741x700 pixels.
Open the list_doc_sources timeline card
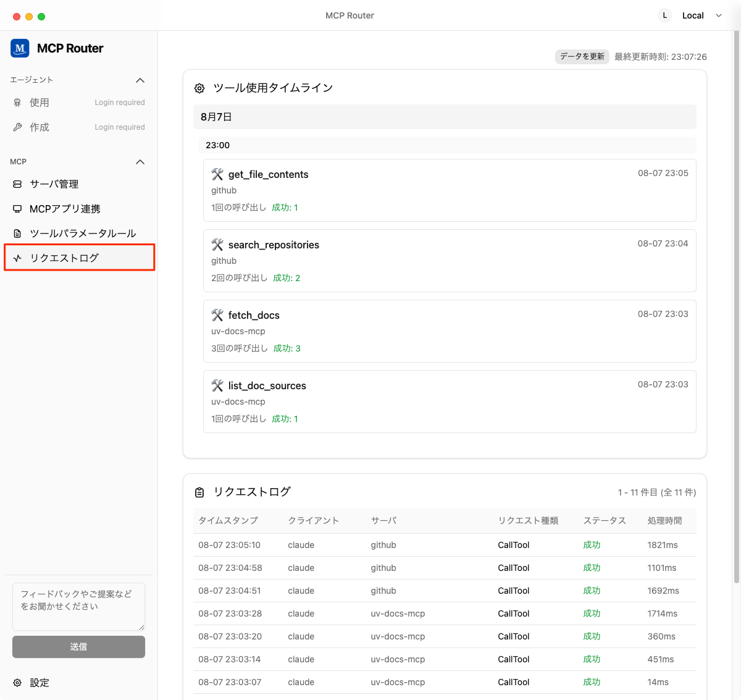point(450,402)
